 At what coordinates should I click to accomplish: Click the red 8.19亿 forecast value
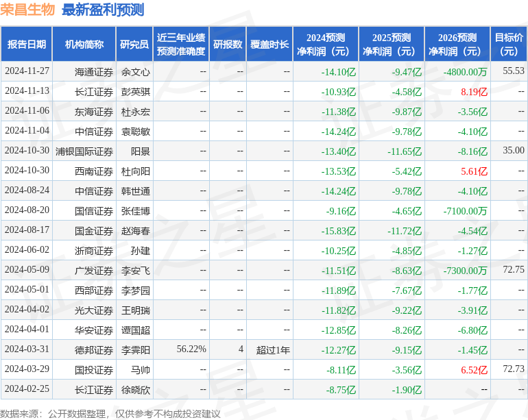474,92
